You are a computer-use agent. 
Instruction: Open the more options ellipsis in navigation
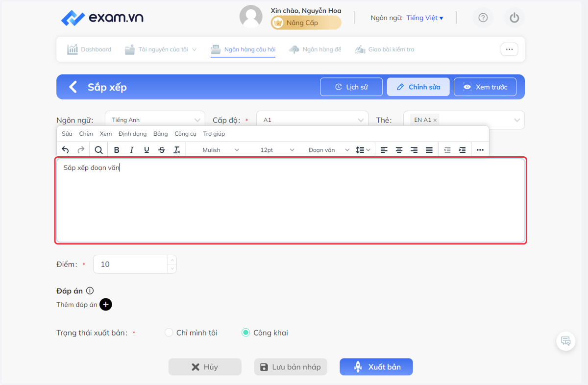click(x=509, y=49)
